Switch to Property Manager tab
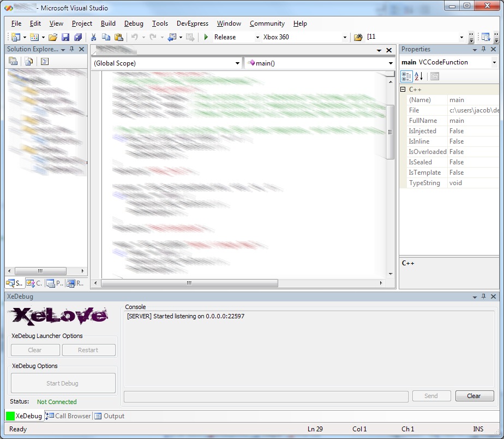 (55, 283)
